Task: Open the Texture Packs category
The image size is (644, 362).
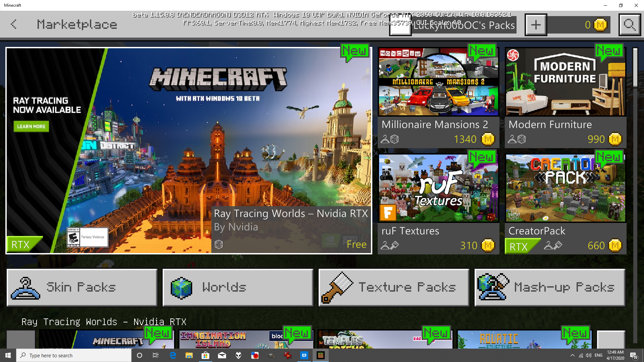Action: 394,287
